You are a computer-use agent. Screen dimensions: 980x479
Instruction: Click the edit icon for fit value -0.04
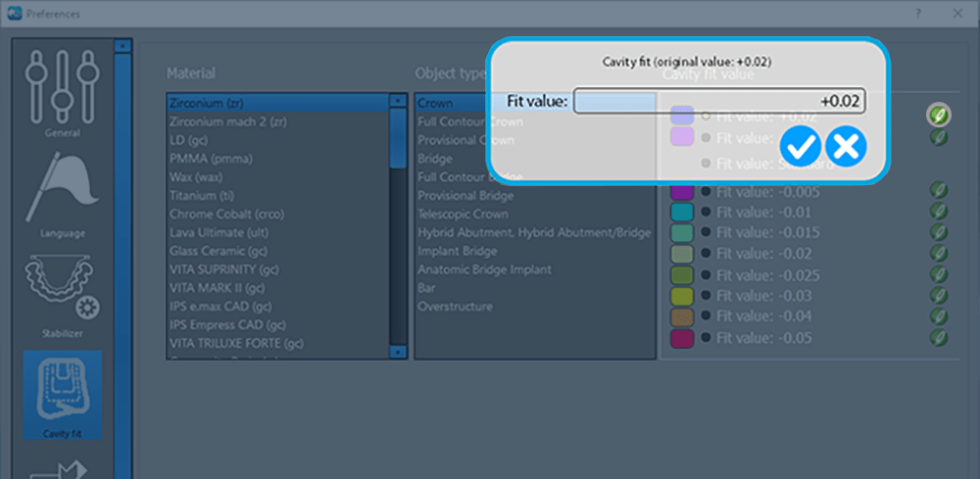click(938, 316)
